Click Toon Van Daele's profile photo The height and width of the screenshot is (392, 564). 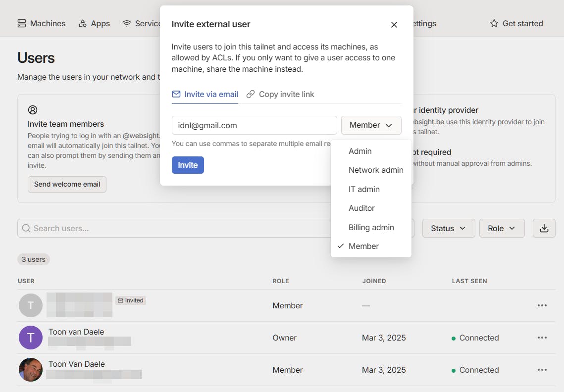[x=31, y=370]
